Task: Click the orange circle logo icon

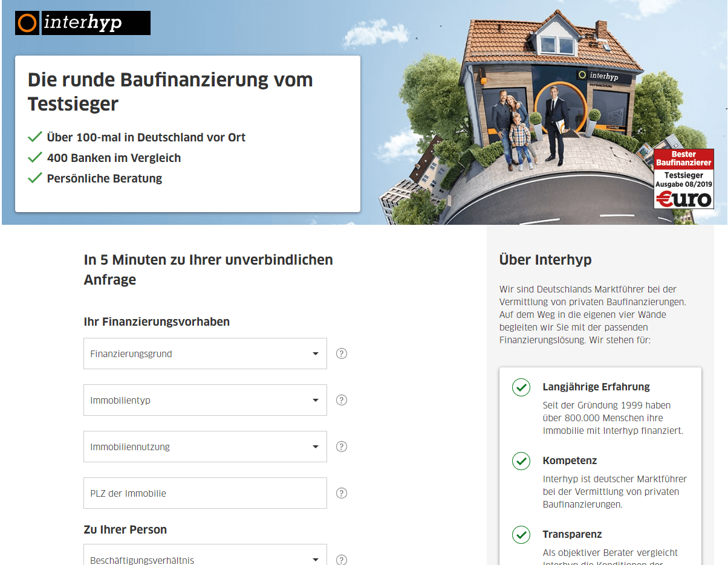Action: [x=27, y=23]
